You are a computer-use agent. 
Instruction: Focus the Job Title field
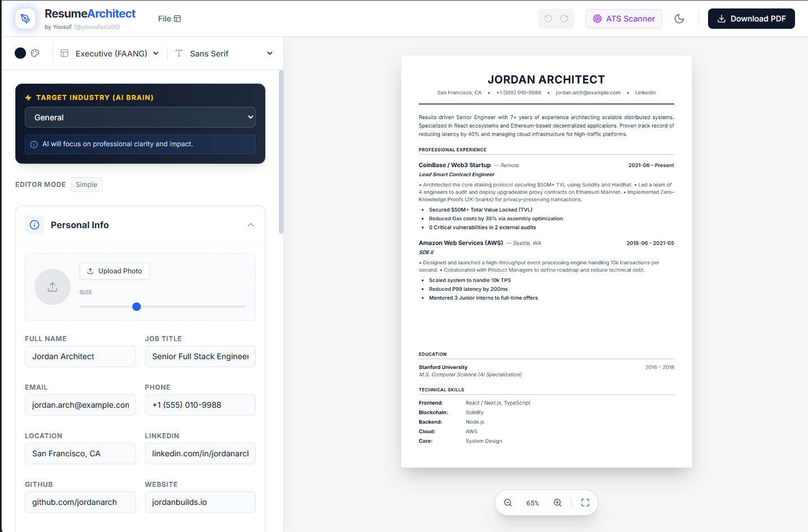(200, 356)
